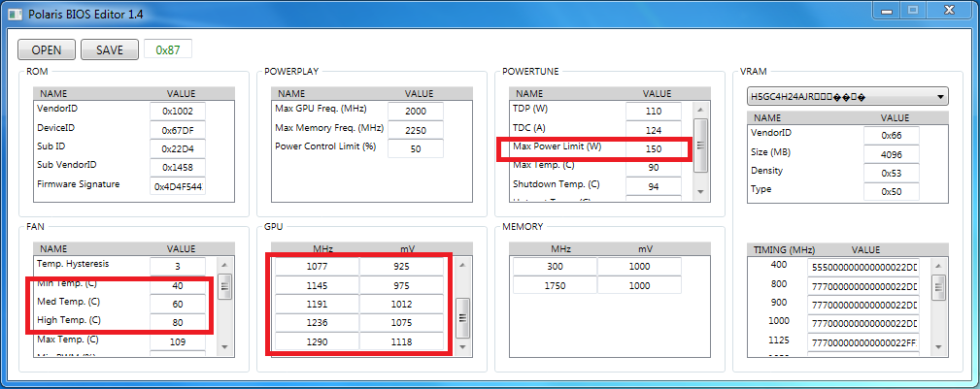Edit GPU clock 1290 MHz cell
This screenshot has height=389, width=980.
click(x=318, y=341)
